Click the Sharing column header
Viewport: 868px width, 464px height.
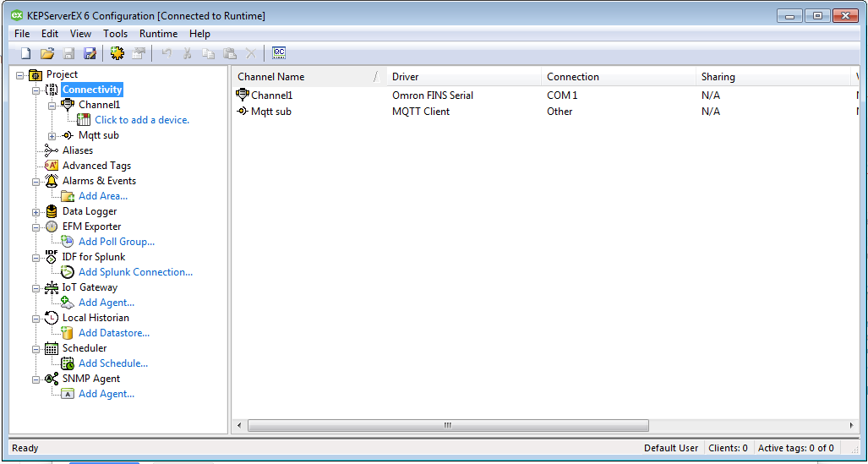point(772,77)
